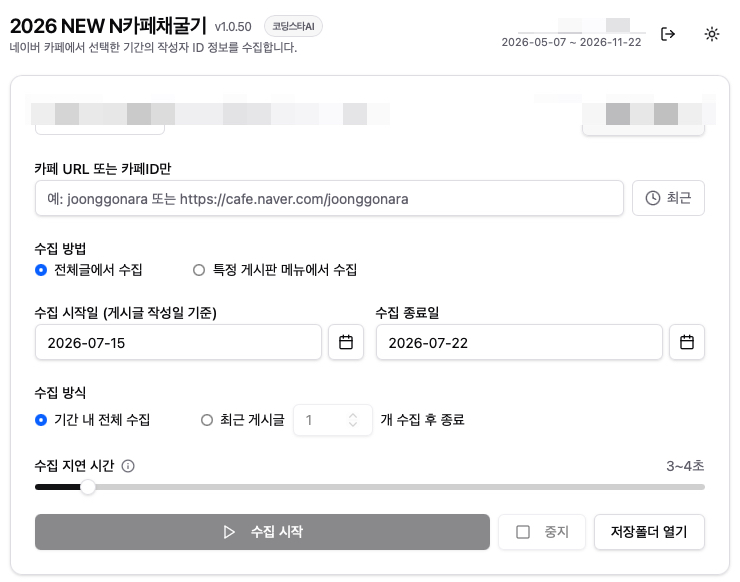Toggle the light/dark theme sun icon
This screenshot has height=582, width=740.
tap(712, 34)
